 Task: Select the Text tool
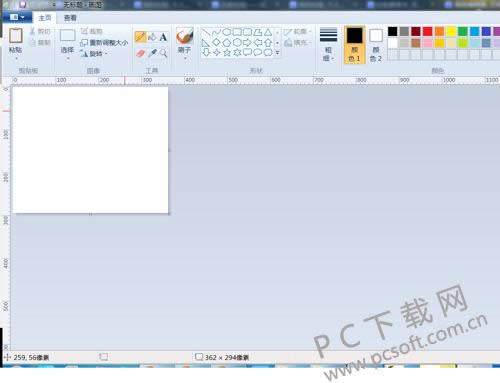(x=163, y=37)
